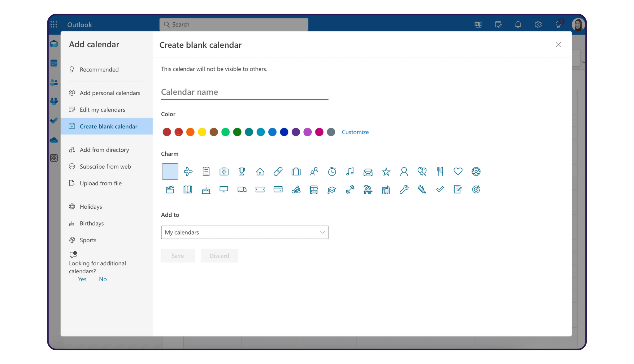Select the blank no-charm option

pyautogui.click(x=170, y=171)
